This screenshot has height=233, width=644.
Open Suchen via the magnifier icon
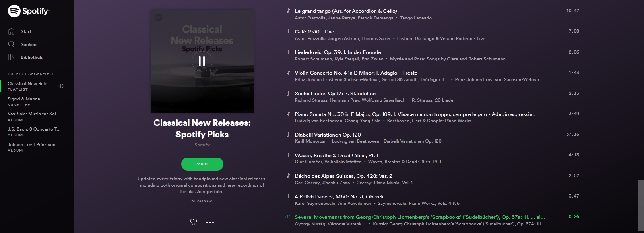click(x=12, y=44)
